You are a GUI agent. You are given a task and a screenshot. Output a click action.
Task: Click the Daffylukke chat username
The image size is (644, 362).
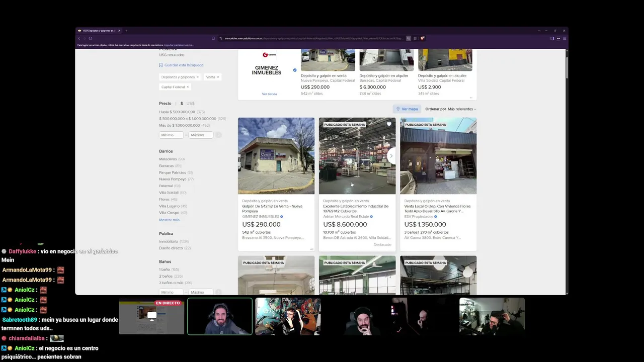pyautogui.click(x=23, y=251)
